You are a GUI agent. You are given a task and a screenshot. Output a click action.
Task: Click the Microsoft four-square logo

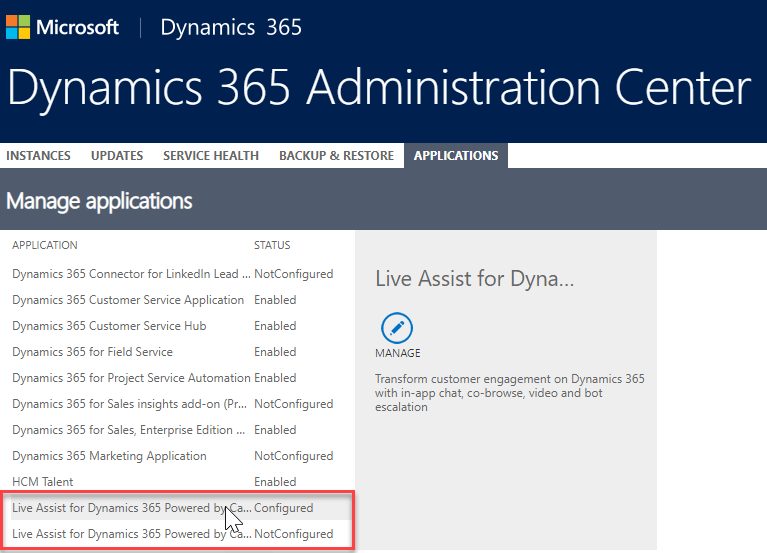tap(18, 27)
